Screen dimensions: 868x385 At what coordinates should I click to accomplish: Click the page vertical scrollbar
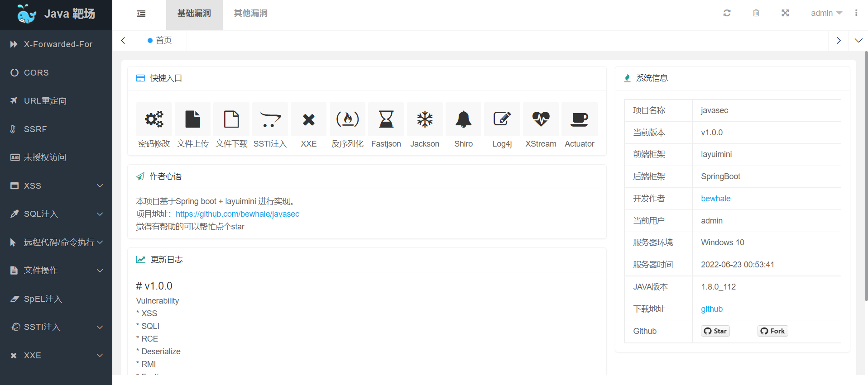(866, 176)
